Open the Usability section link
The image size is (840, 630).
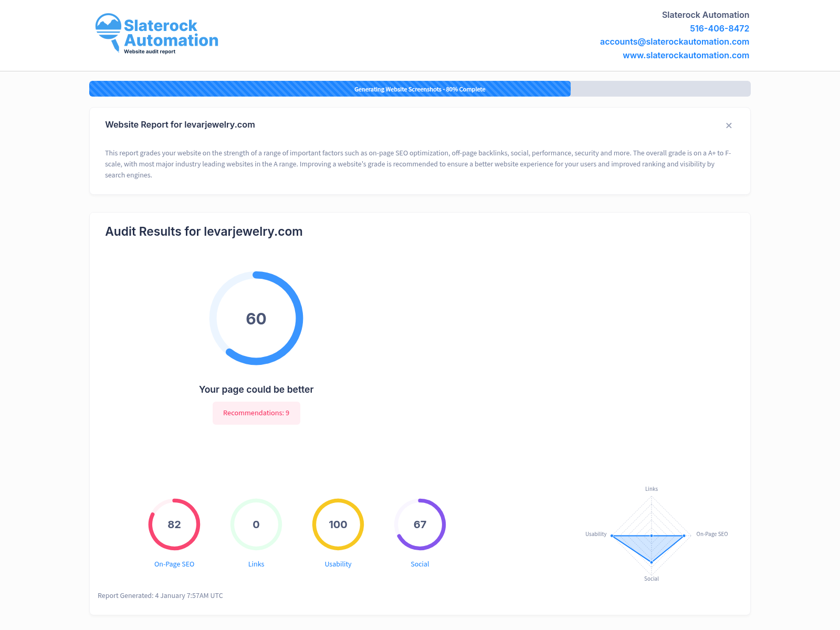tap(338, 564)
